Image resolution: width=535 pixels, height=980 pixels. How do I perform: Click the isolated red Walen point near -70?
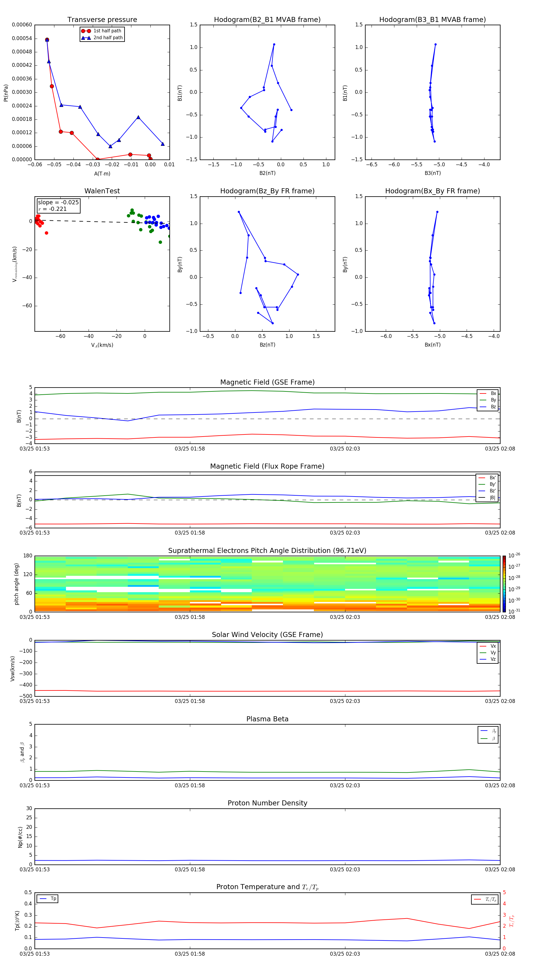[46, 233]
